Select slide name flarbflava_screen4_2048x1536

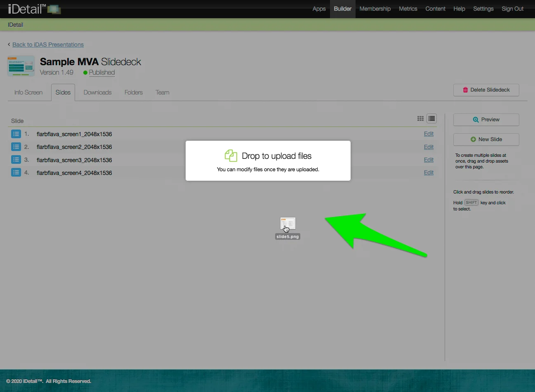[x=74, y=173]
